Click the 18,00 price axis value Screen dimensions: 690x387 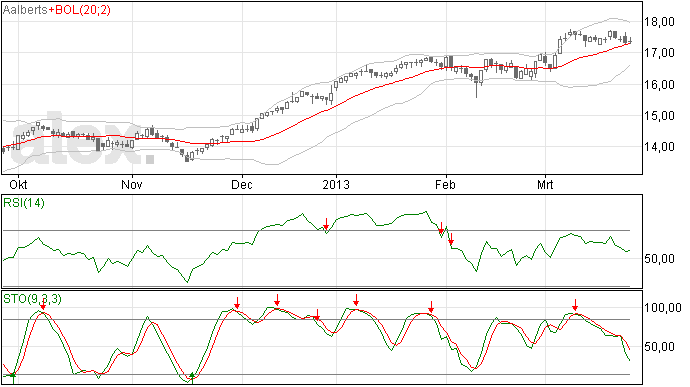(x=659, y=22)
